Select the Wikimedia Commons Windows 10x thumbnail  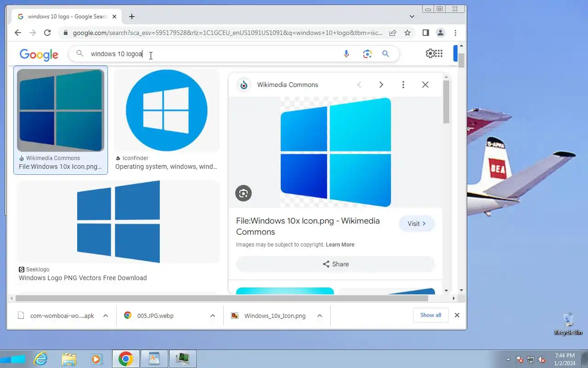tap(61, 110)
